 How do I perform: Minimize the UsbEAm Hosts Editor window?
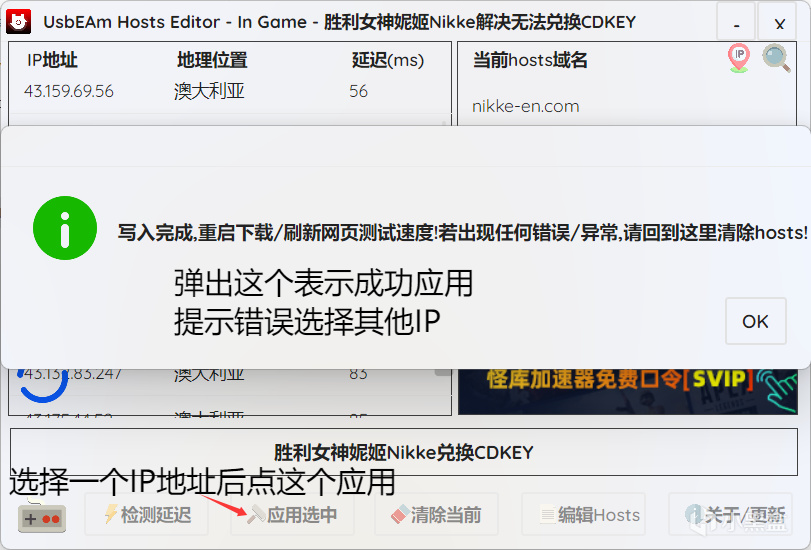pos(736,22)
